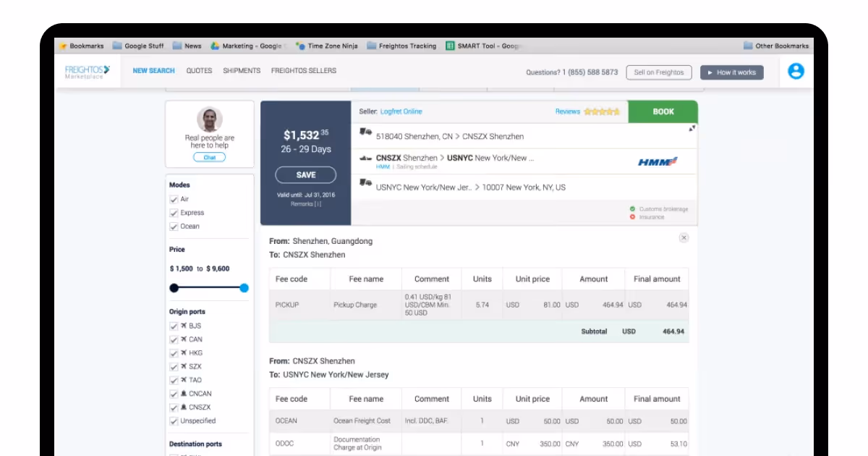The height and width of the screenshot is (456, 868).
Task: Click the support agent photo
Action: pos(210,119)
